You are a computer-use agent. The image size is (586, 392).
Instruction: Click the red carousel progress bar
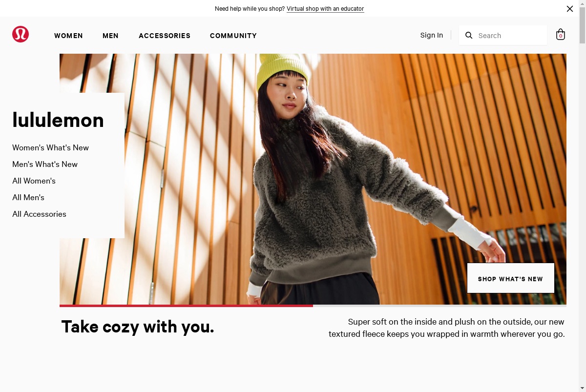[x=186, y=306]
